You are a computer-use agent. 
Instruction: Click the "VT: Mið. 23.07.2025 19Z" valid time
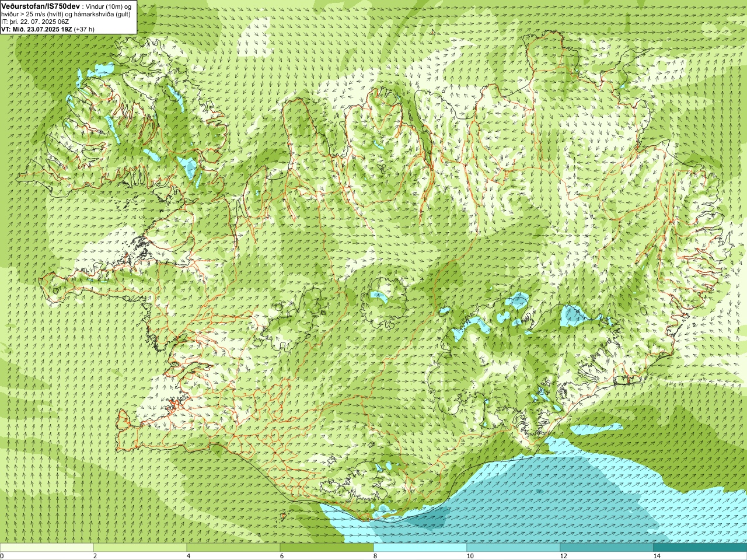point(37,29)
